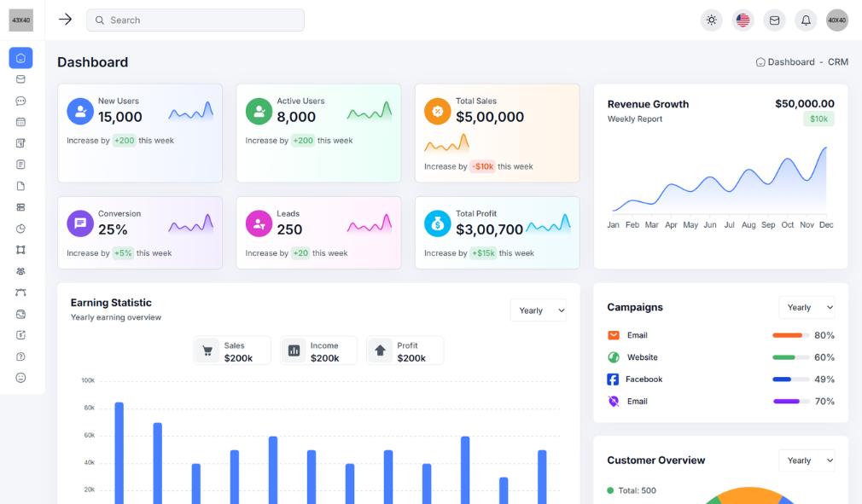Expand Earning Statistic Yearly dropdown
862x504 pixels.
tap(539, 310)
